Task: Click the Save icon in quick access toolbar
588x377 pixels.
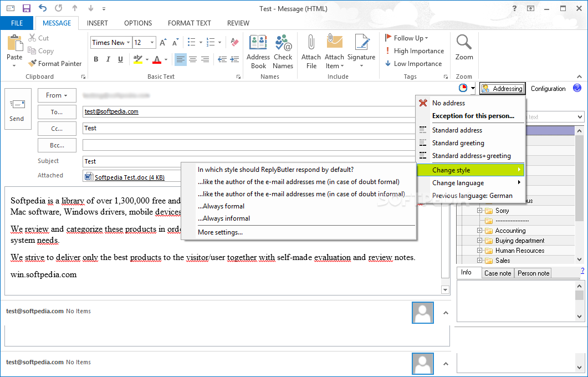Action: click(x=26, y=8)
